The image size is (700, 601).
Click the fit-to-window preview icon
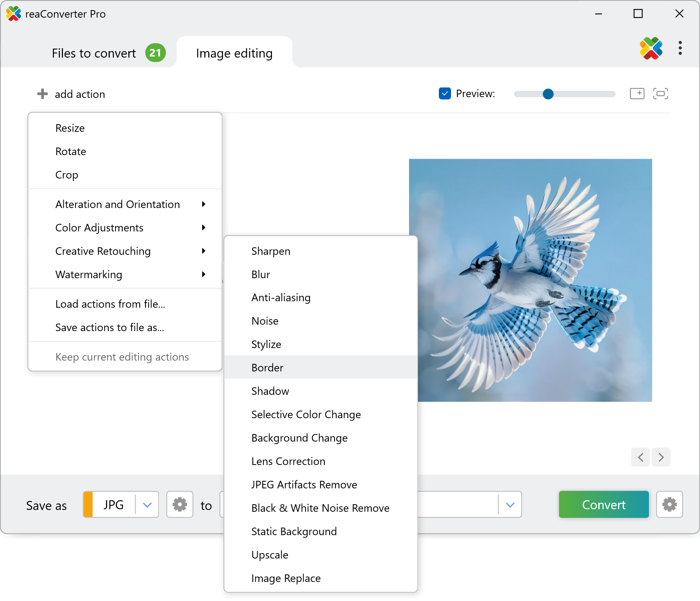[x=660, y=94]
